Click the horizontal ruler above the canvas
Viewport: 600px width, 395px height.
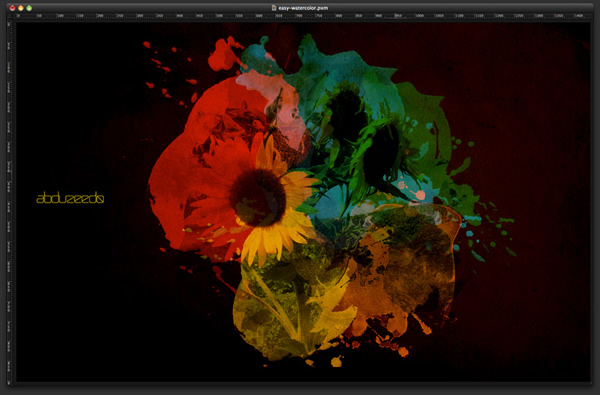(x=302, y=16)
